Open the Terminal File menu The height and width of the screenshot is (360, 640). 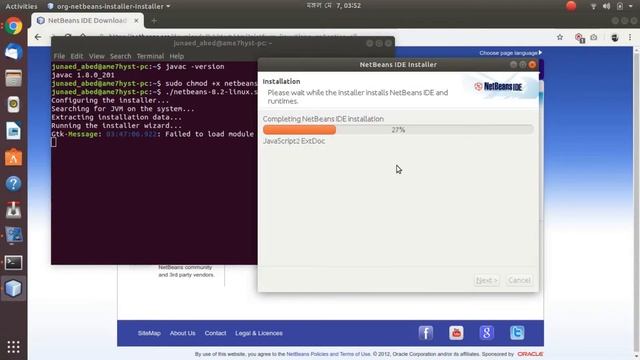59,56
